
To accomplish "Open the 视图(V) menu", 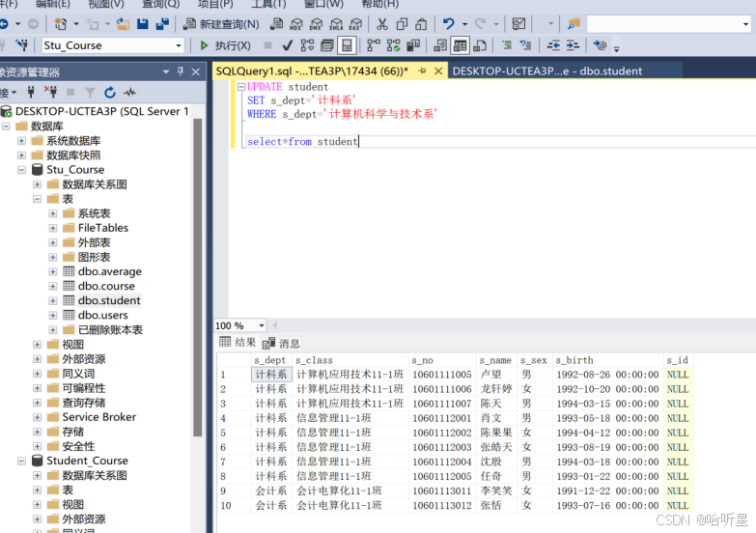I will tap(106, 4).
